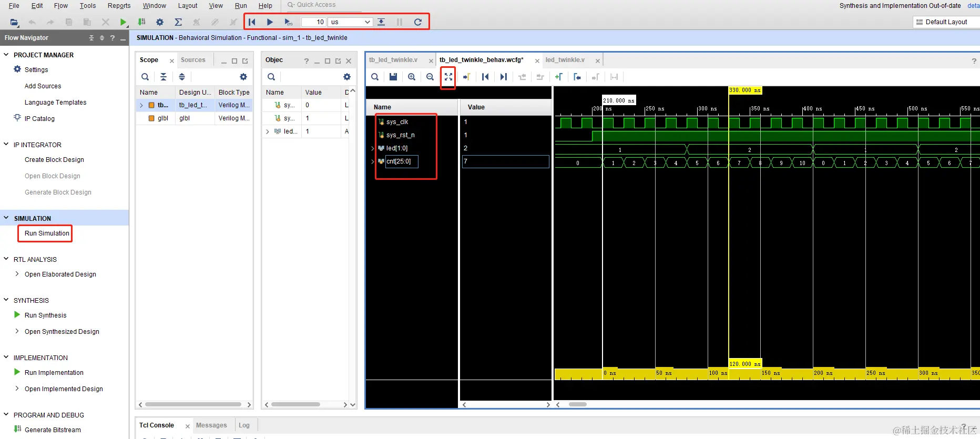Collapse the PROJECT MANAGER section
This screenshot has width=980, height=439.
point(6,55)
